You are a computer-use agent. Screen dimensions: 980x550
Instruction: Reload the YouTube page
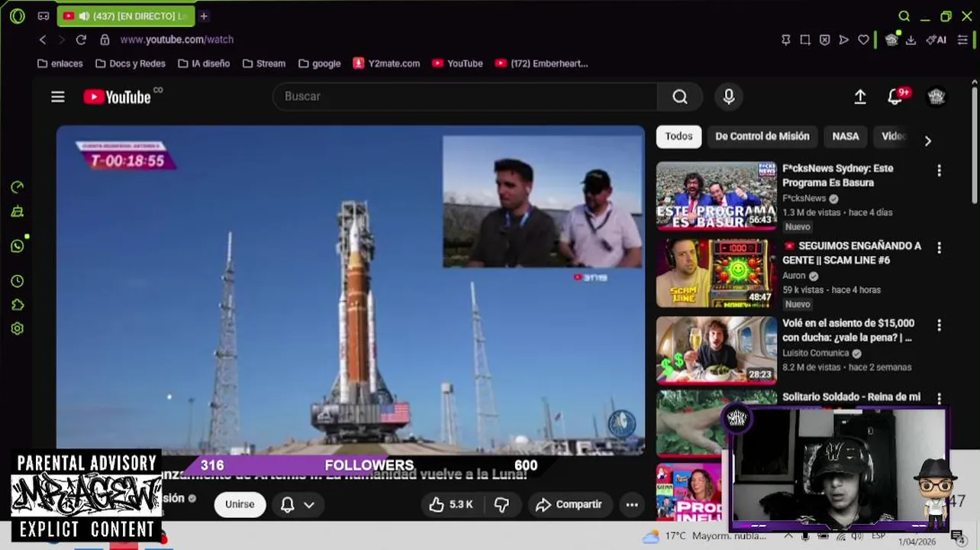pyautogui.click(x=81, y=40)
